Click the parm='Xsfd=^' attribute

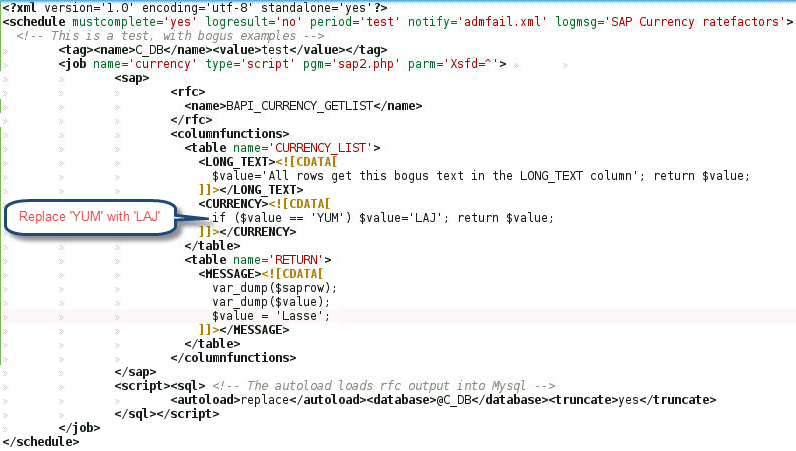453,64
